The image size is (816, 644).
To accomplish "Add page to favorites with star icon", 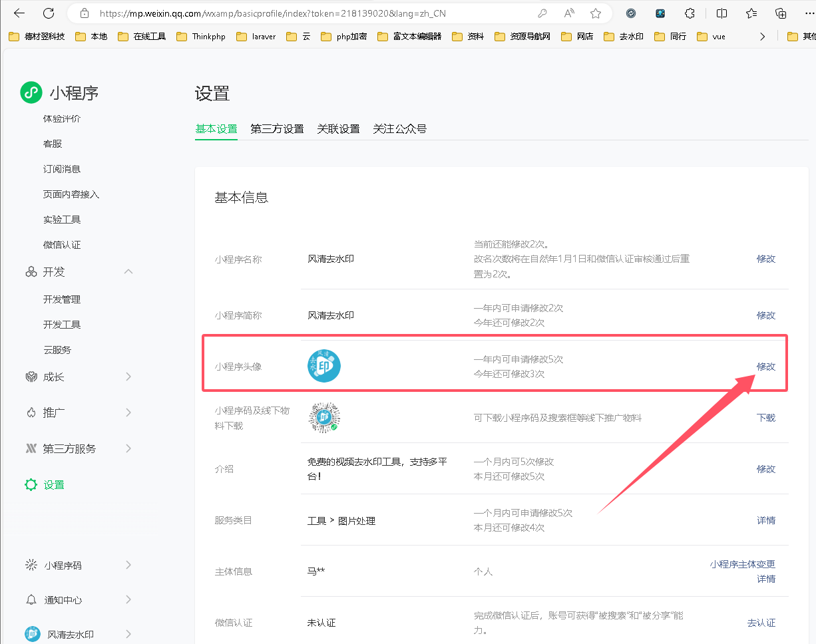I will [x=596, y=13].
